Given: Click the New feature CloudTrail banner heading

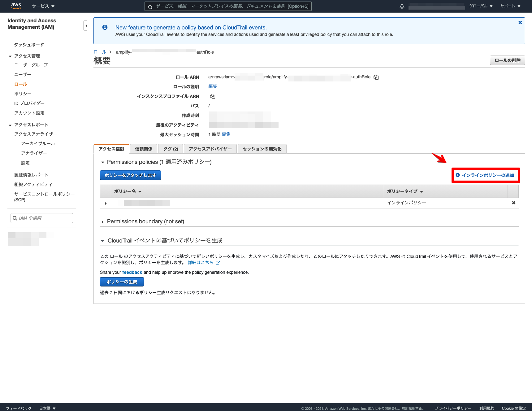Looking at the screenshot, I should pos(191,28).
